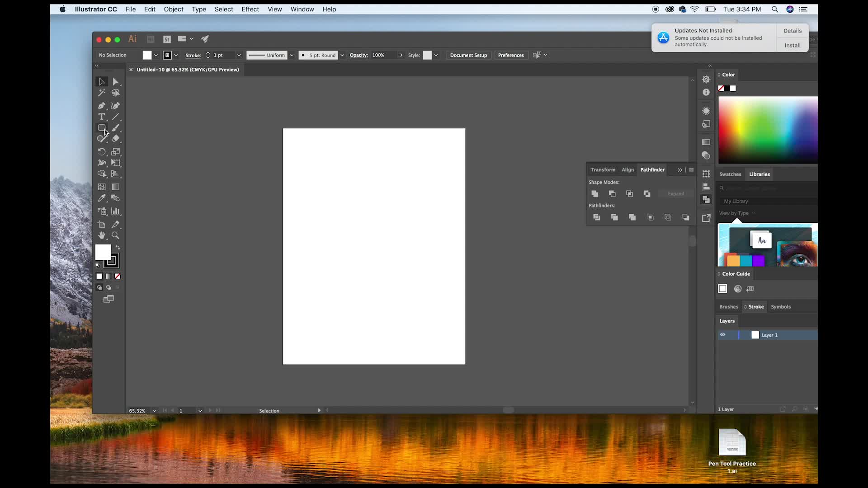Select the Selection tool arrow
This screenshot has width=868, height=488.
tap(102, 82)
